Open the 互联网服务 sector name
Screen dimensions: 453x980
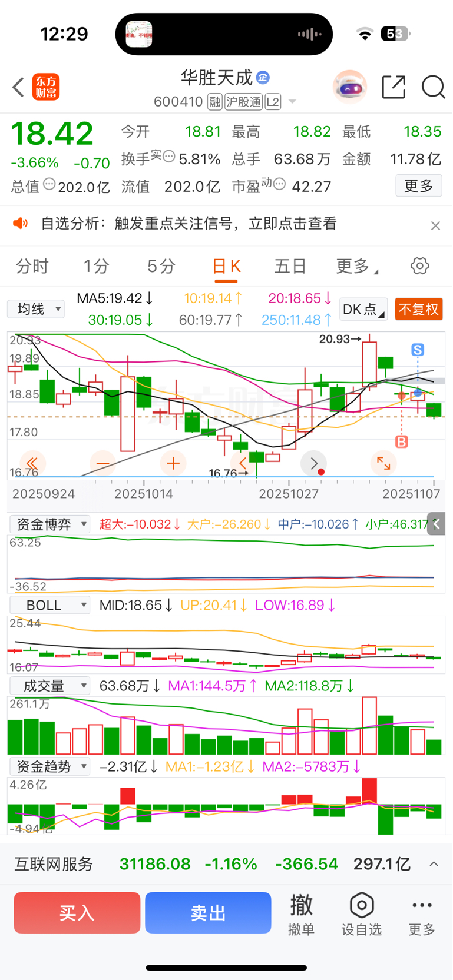point(54,864)
